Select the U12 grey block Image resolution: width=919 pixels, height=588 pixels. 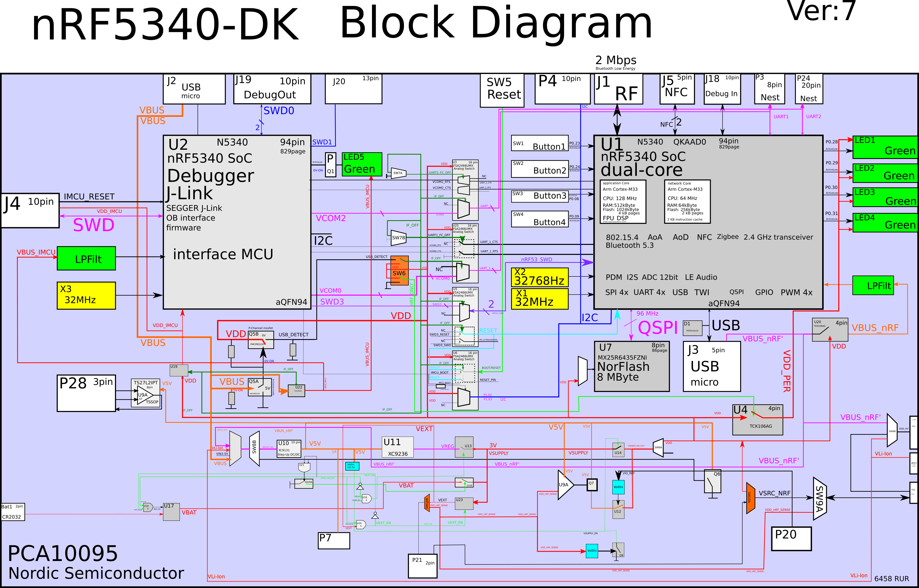coord(618,510)
